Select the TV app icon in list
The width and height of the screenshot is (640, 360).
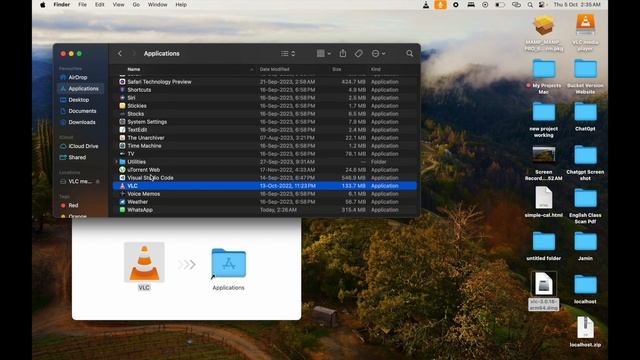click(122, 154)
